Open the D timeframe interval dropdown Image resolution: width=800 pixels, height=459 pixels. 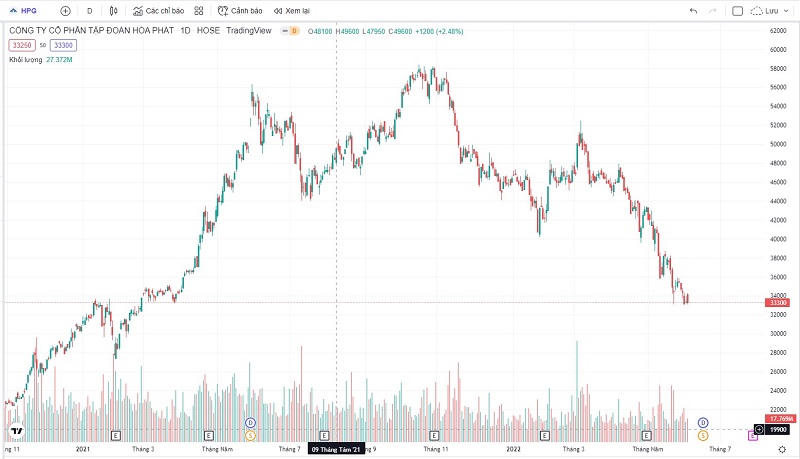click(89, 11)
